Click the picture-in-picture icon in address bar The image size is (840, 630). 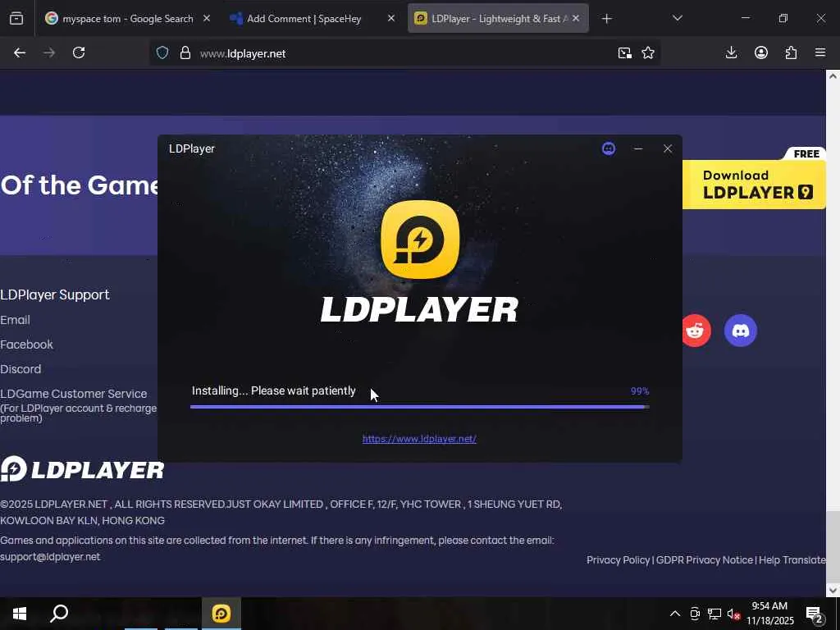pyautogui.click(x=624, y=53)
